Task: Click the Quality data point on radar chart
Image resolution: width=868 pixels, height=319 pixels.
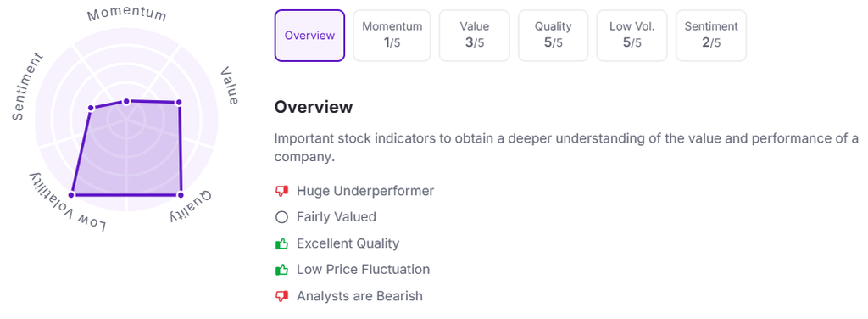Action: (180, 194)
